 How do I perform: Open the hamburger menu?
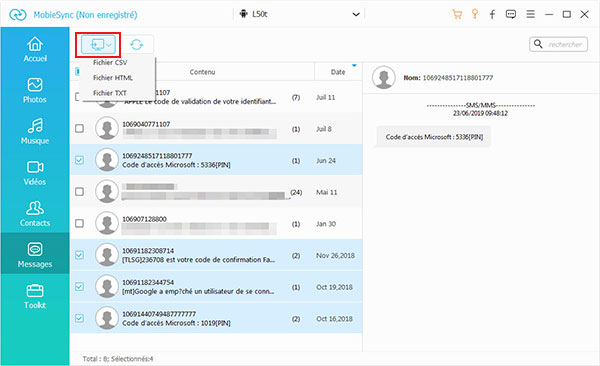coord(530,15)
